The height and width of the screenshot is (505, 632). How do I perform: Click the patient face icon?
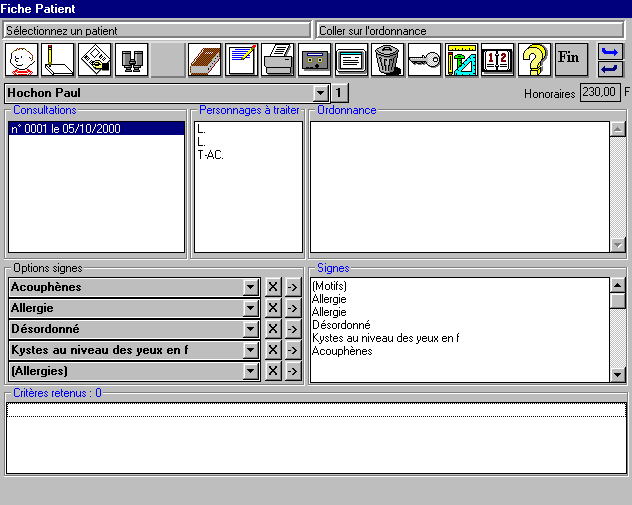(22, 60)
